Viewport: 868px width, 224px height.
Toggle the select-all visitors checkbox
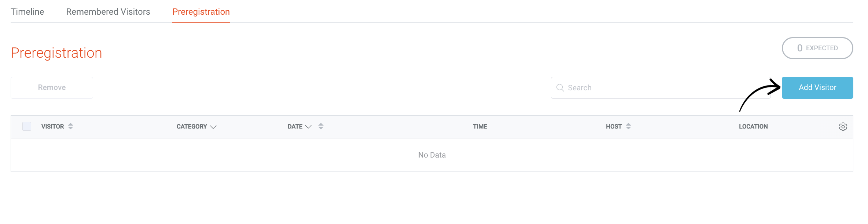tap(27, 126)
